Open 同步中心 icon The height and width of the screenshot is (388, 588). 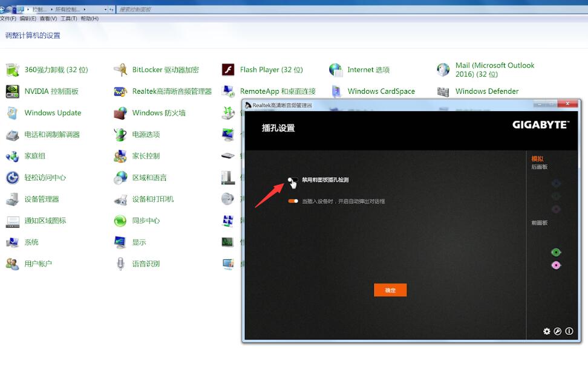click(x=120, y=221)
